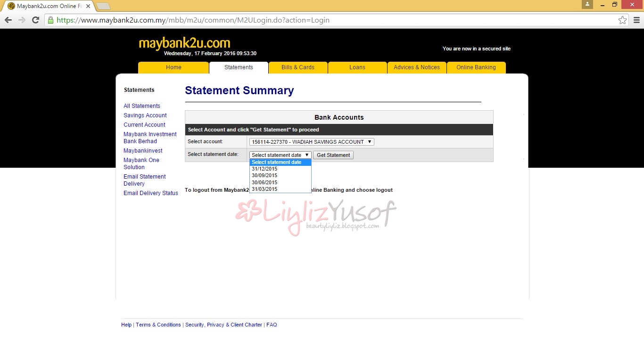This screenshot has width=644, height=343.
Task: Choose 'Select statement date' highlighted option
Action: [280, 162]
